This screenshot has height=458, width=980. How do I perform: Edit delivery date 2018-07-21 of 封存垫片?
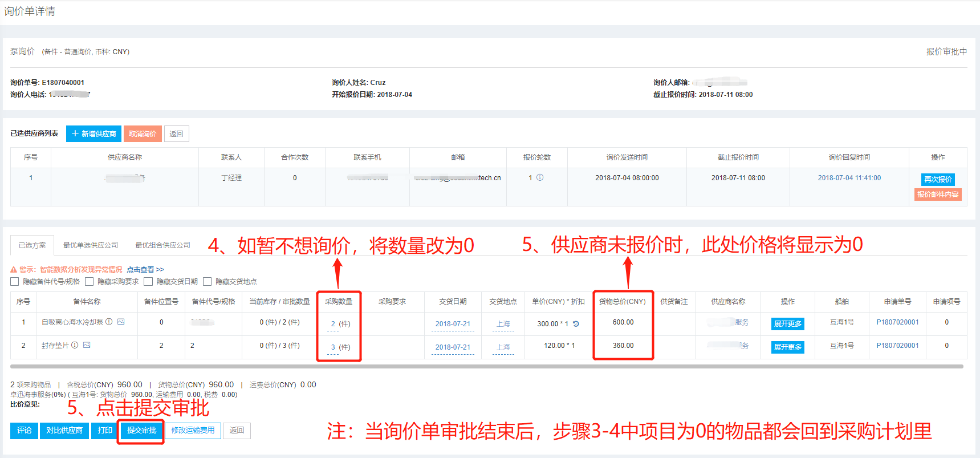pyautogui.click(x=453, y=347)
